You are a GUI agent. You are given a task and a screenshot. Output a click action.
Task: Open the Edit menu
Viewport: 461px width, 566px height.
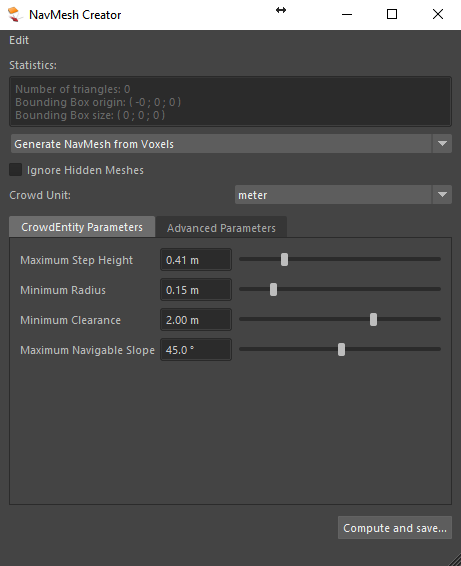[19, 40]
